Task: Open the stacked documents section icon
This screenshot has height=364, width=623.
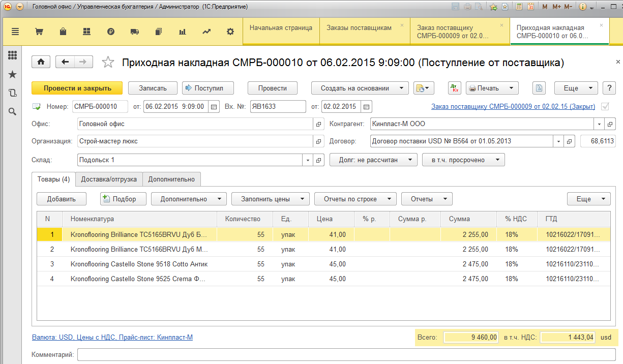Action: 159,32
